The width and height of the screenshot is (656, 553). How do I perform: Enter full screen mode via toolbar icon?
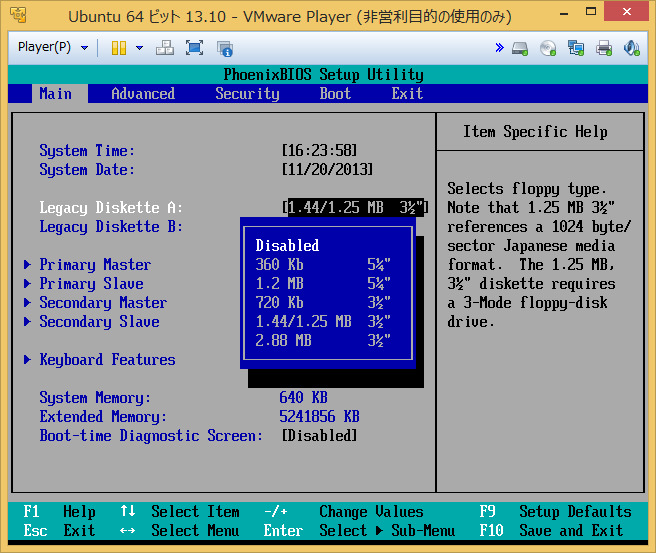[194, 47]
